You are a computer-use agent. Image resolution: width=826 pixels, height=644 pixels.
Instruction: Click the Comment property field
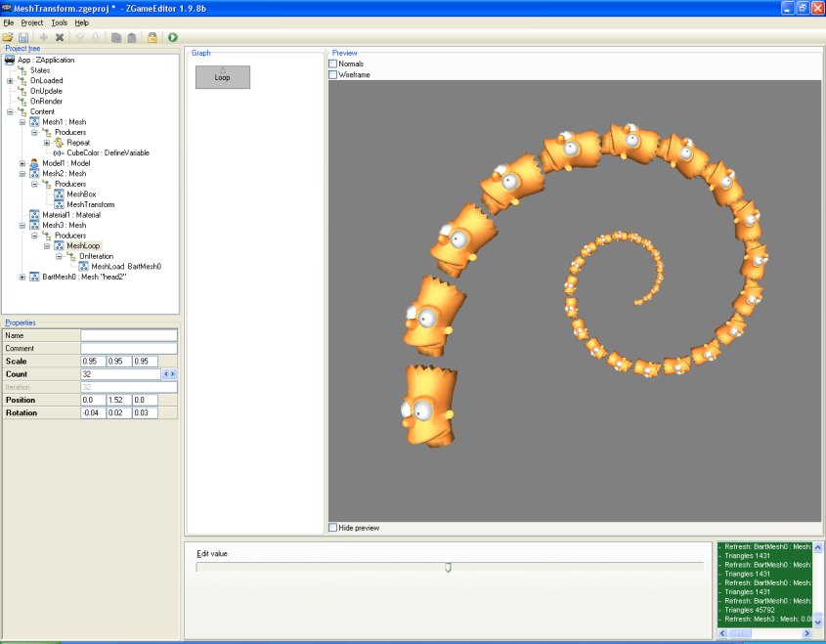pyautogui.click(x=129, y=348)
